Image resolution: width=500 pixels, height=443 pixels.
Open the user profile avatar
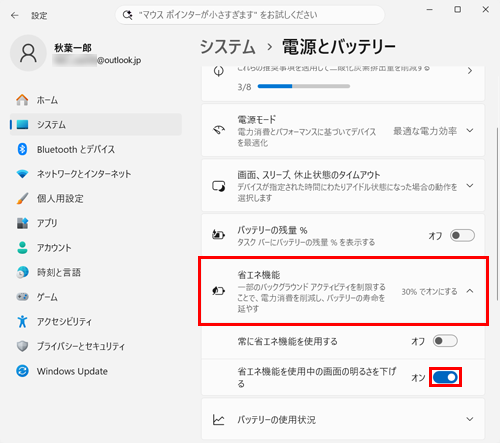tap(28, 53)
